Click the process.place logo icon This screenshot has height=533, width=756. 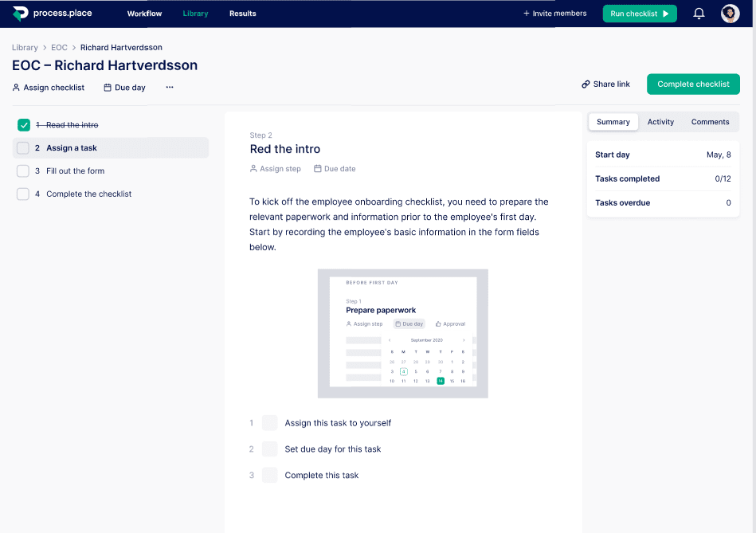(x=20, y=14)
